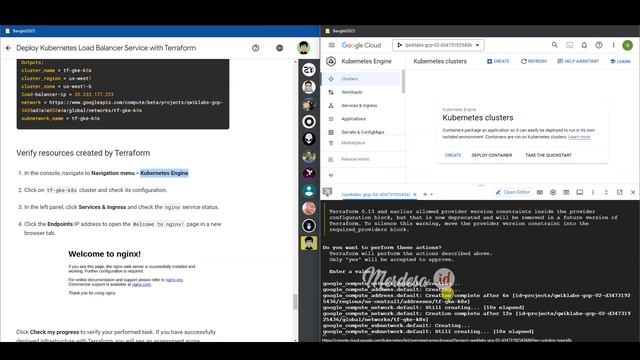Viewport: 640px width, 360px height.
Task: Click the Cloud Shell terminal logo icon
Action: (327, 192)
